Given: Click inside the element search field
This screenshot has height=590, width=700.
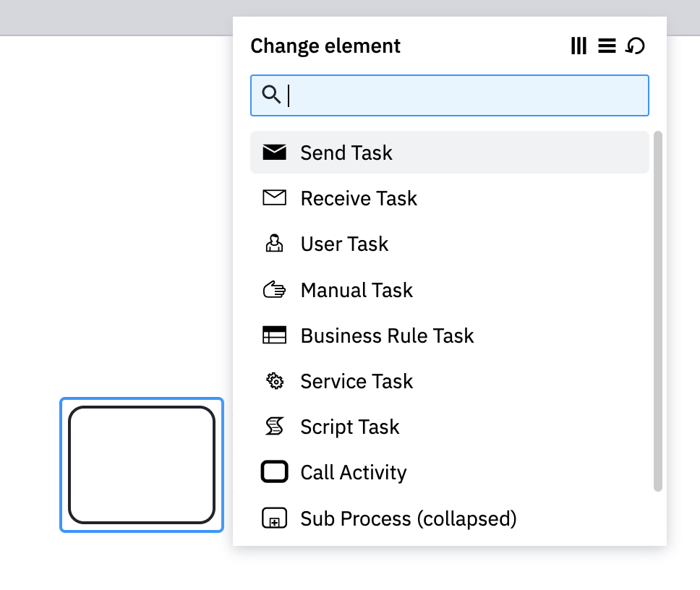Looking at the screenshot, I should point(448,95).
